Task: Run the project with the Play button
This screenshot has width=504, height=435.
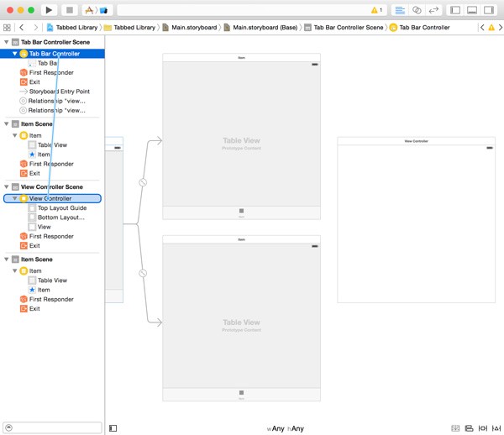Action: 49,10
